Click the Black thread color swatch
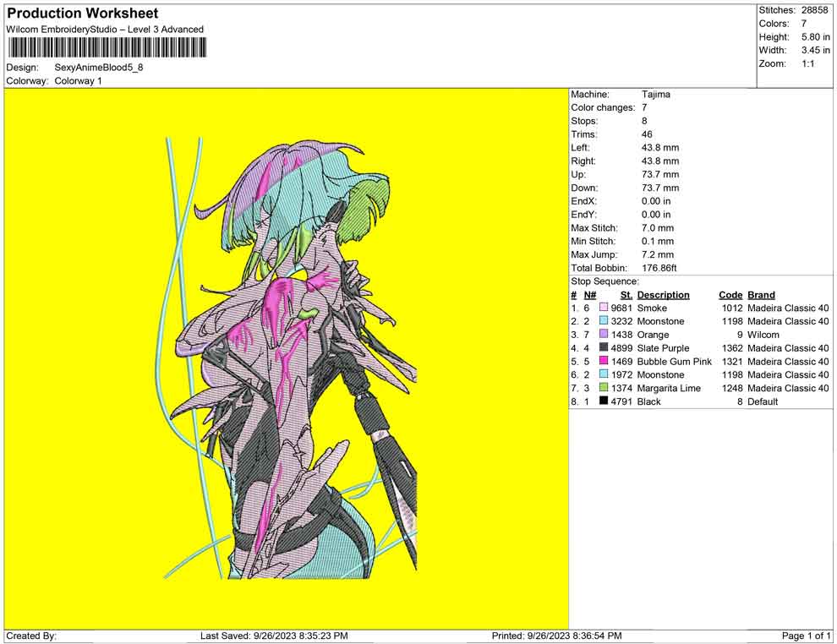The image size is (837, 644). click(x=604, y=401)
